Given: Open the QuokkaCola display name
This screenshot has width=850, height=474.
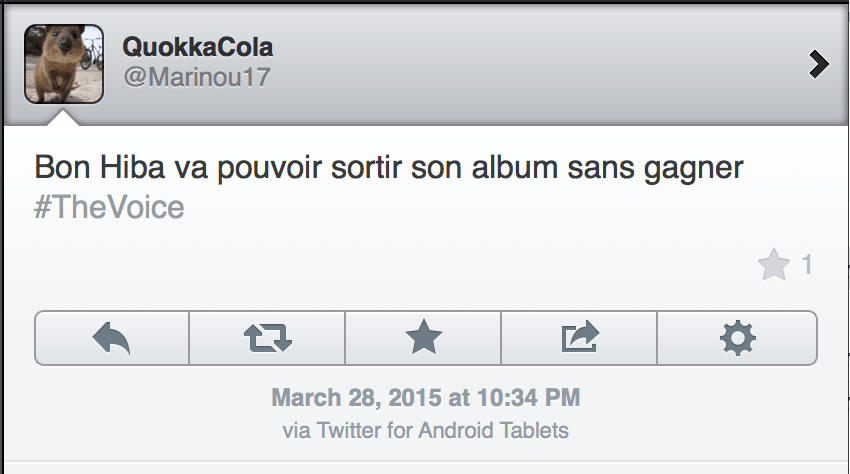Looking at the screenshot, I should pyautogui.click(x=197, y=47).
